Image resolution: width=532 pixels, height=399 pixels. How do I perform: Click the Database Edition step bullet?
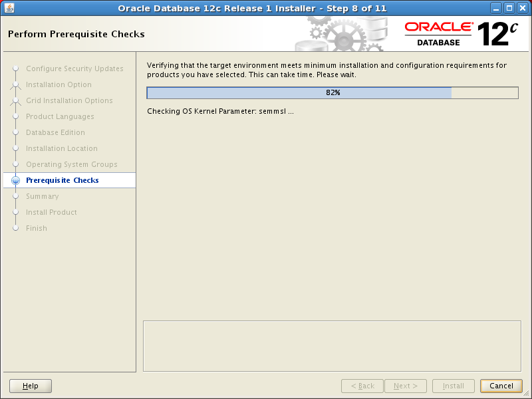click(x=15, y=132)
